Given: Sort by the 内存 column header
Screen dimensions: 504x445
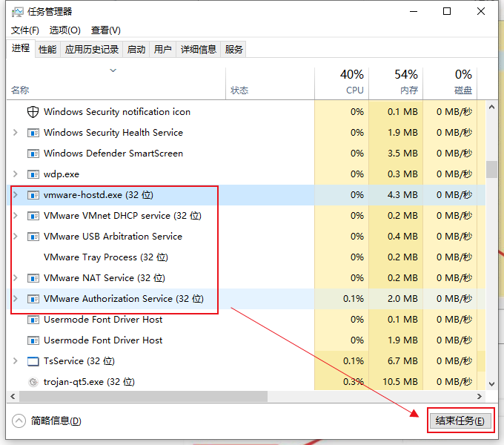Looking at the screenshot, I should (x=396, y=84).
